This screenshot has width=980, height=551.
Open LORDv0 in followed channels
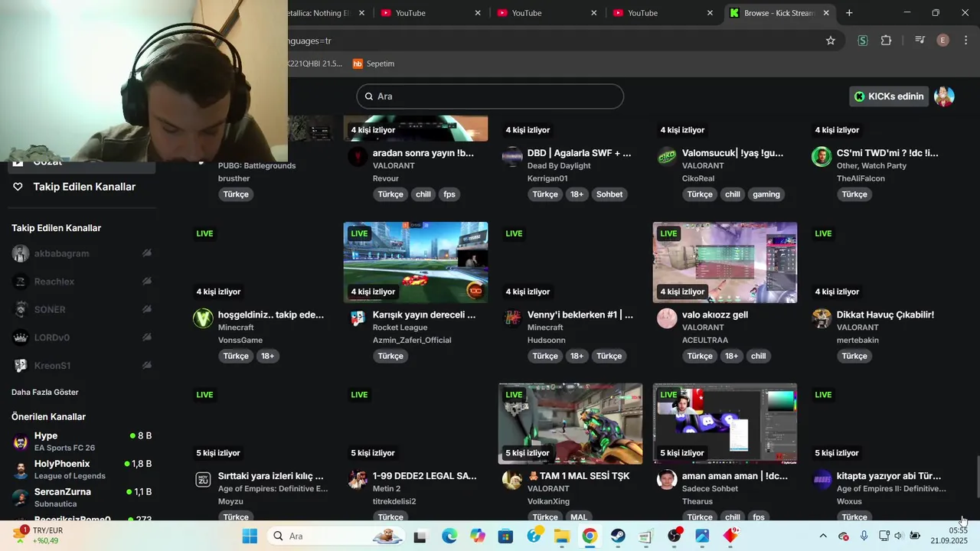pos(81,337)
